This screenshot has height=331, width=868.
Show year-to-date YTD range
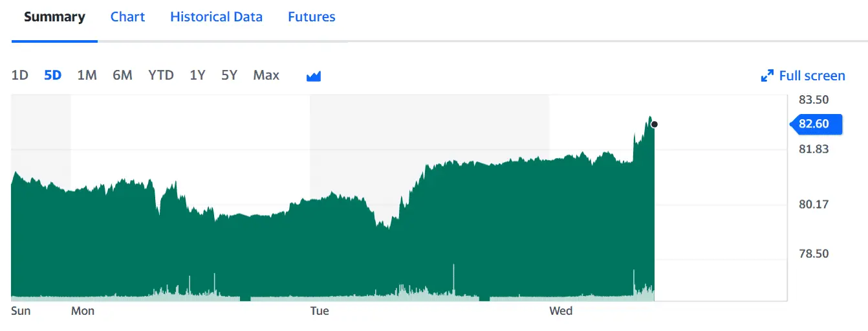pos(161,75)
